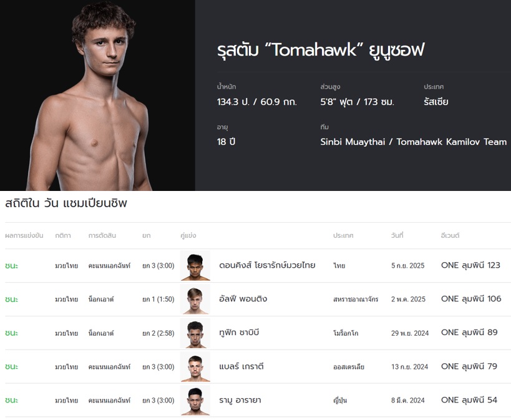Click Rustam Yunusov's large hero photo
The image size is (511, 420).
(x=97, y=95)
